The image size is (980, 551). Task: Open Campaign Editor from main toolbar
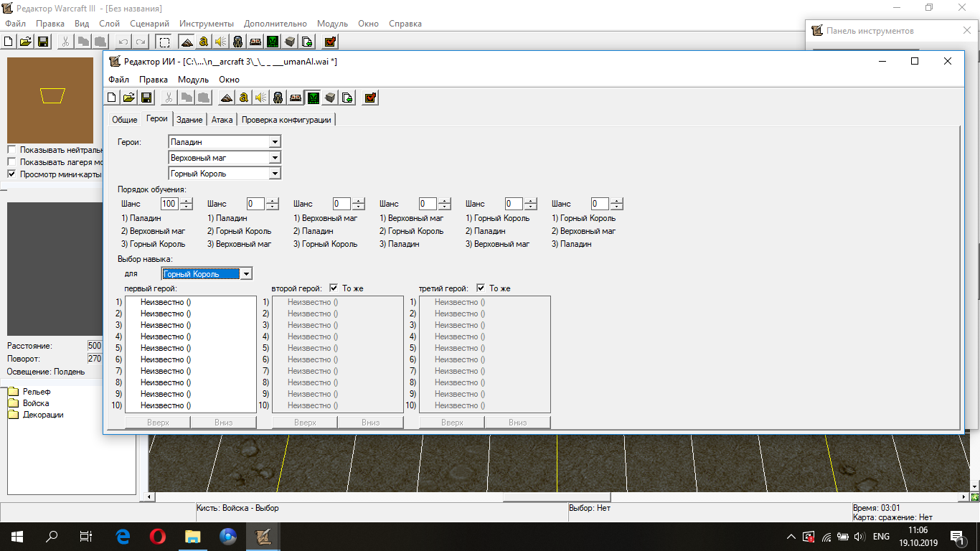click(x=255, y=42)
